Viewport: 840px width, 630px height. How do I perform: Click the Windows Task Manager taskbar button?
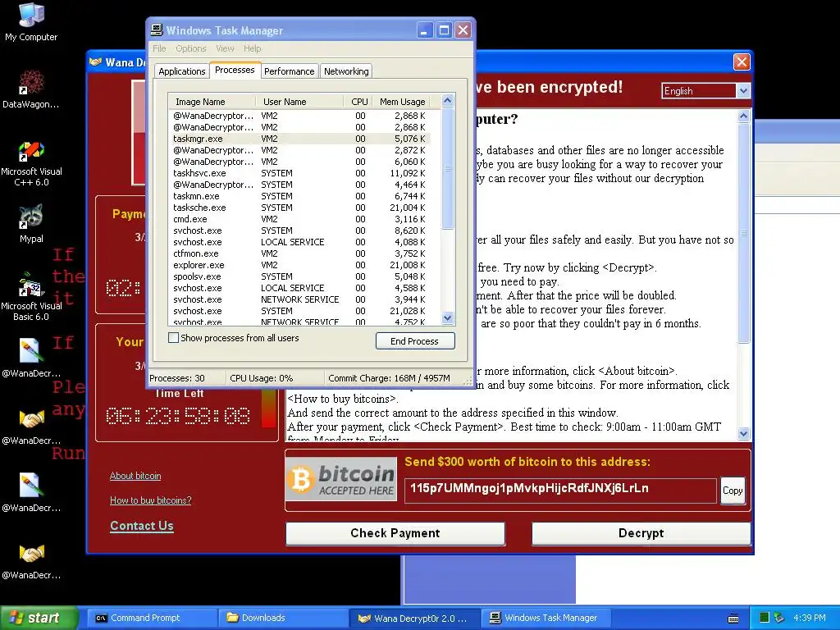[546, 618]
